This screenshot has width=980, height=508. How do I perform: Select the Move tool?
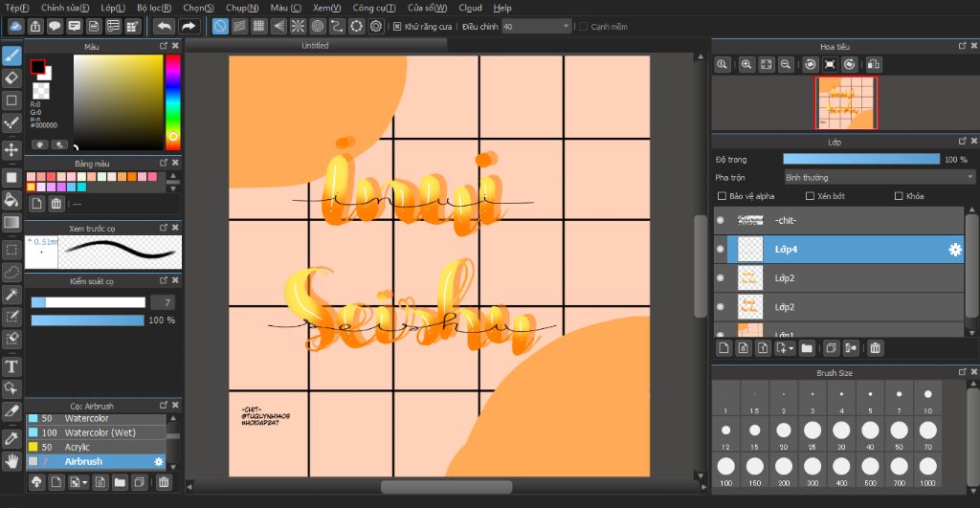(x=11, y=150)
